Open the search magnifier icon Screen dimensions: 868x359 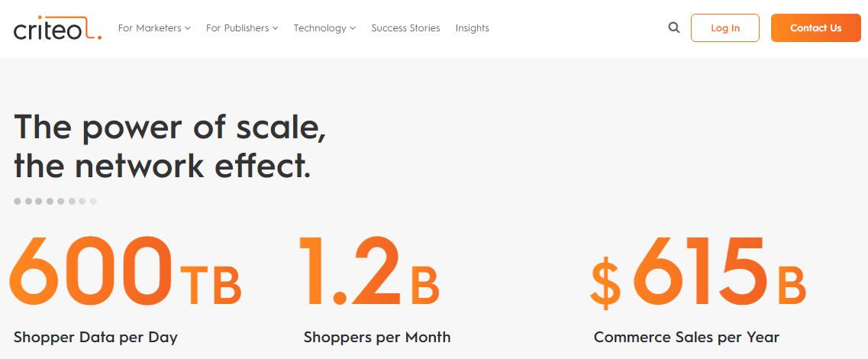(673, 27)
